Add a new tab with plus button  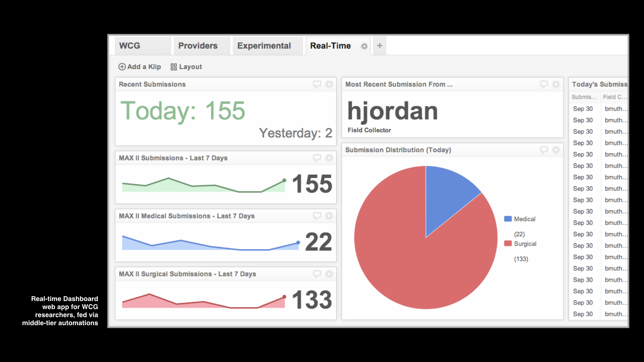(x=380, y=46)
